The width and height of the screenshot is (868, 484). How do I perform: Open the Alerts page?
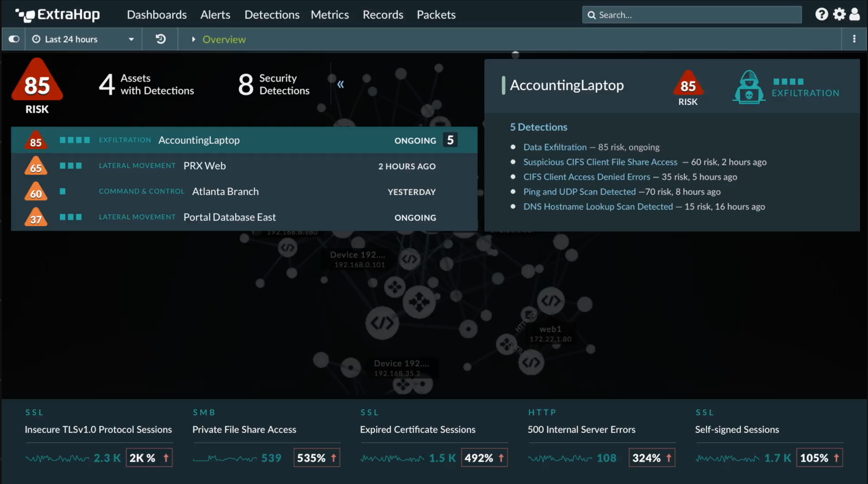(215, 15)
